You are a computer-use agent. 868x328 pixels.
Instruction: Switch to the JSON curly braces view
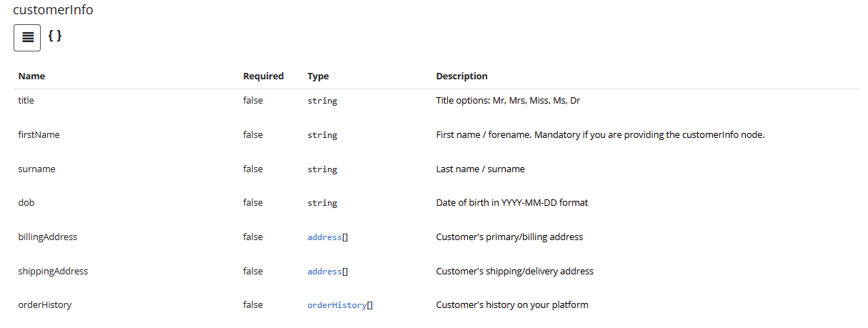[55, 35]
